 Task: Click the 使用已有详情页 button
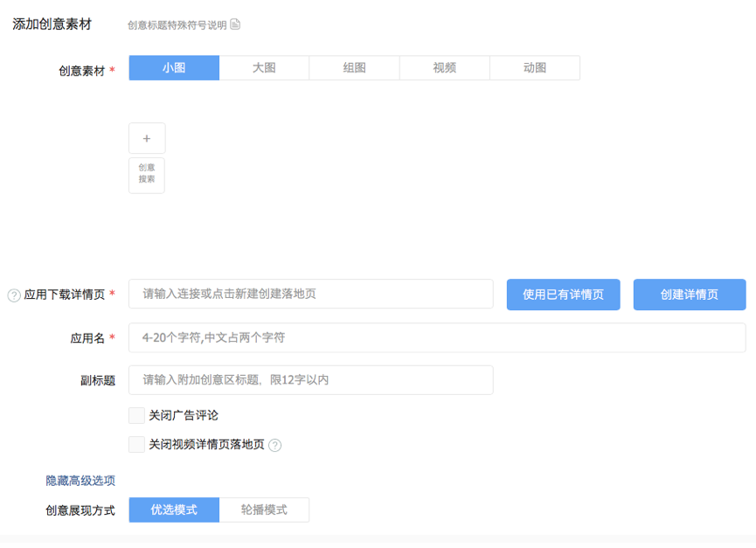[x=563, y=295]
